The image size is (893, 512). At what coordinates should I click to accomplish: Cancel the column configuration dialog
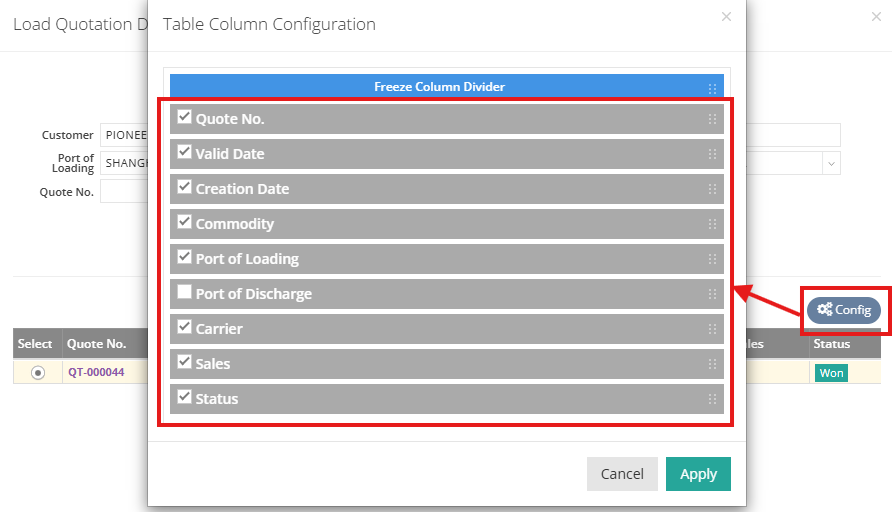[x=622, y=474]
